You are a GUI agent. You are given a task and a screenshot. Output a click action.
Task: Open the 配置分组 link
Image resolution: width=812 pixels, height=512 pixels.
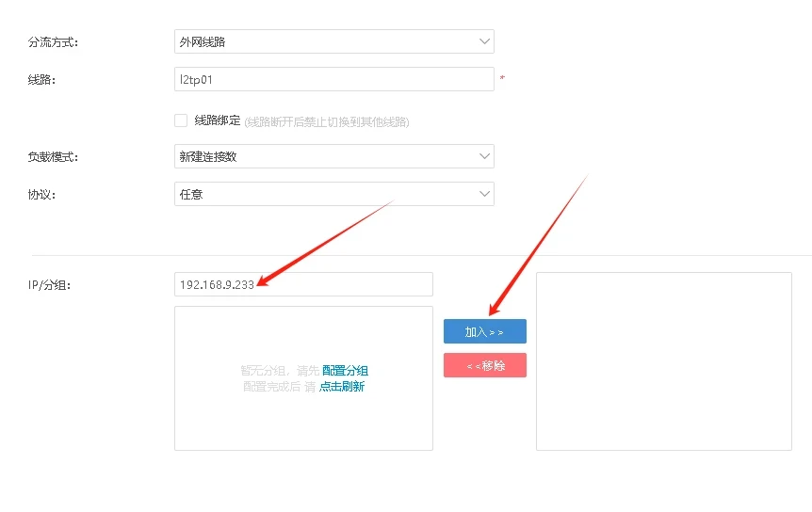tap(345, 371)
